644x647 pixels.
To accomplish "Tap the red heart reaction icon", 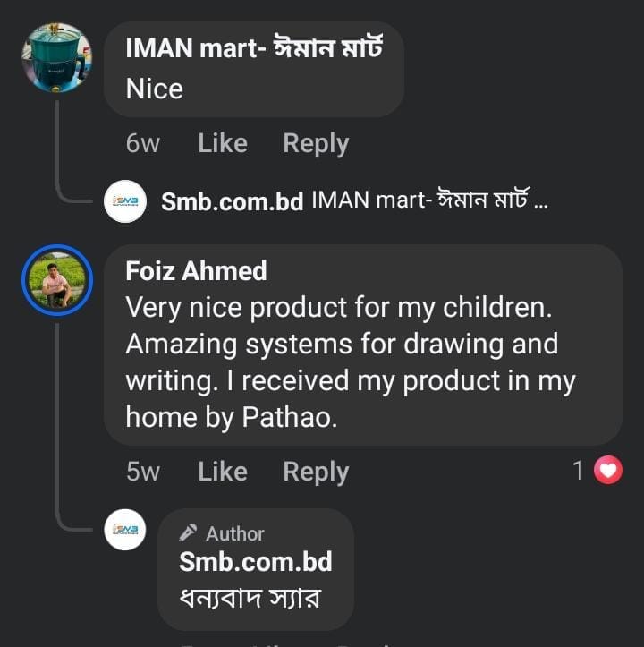I will [608, 471].
